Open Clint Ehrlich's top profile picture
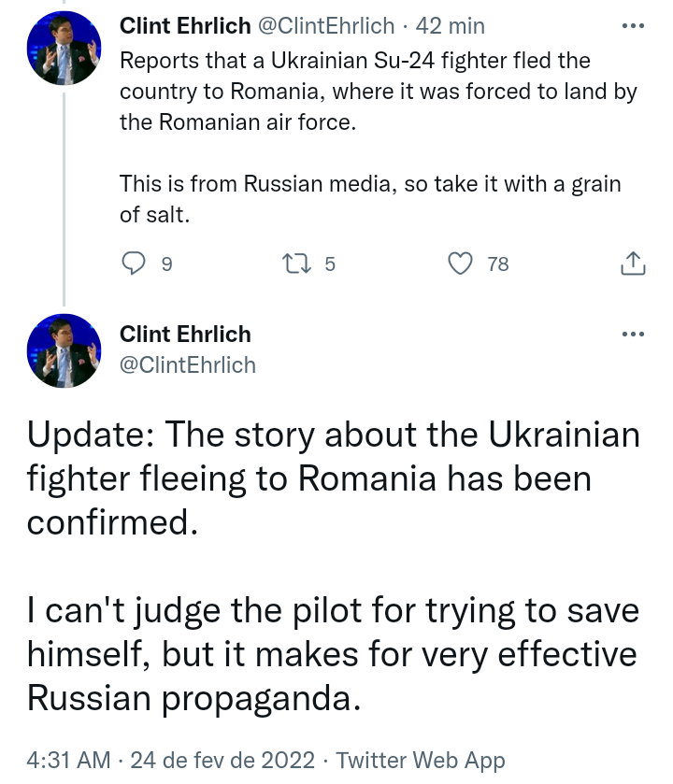The image size is (673, 784). click(64, 49)
